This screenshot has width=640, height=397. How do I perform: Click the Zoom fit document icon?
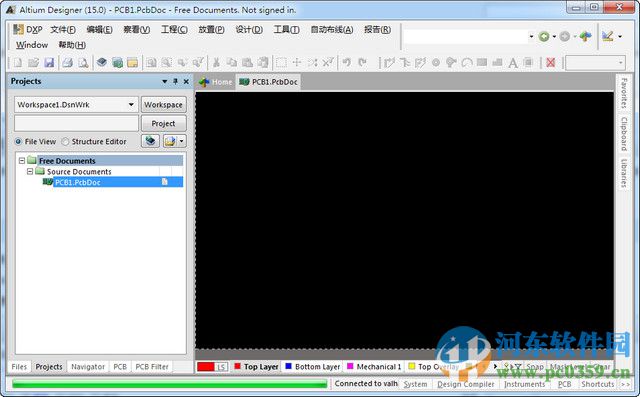(151, 62)
